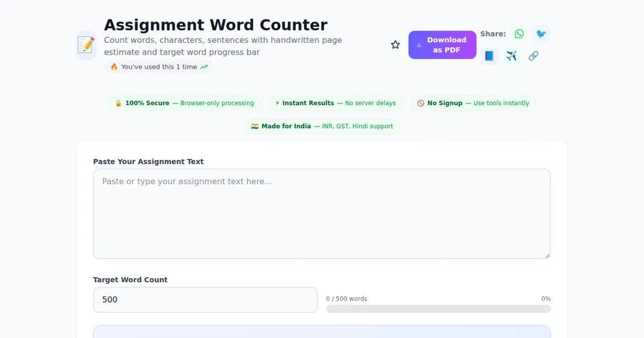Click the Instant Results badge
644x338 pixels.
point(335,103)
